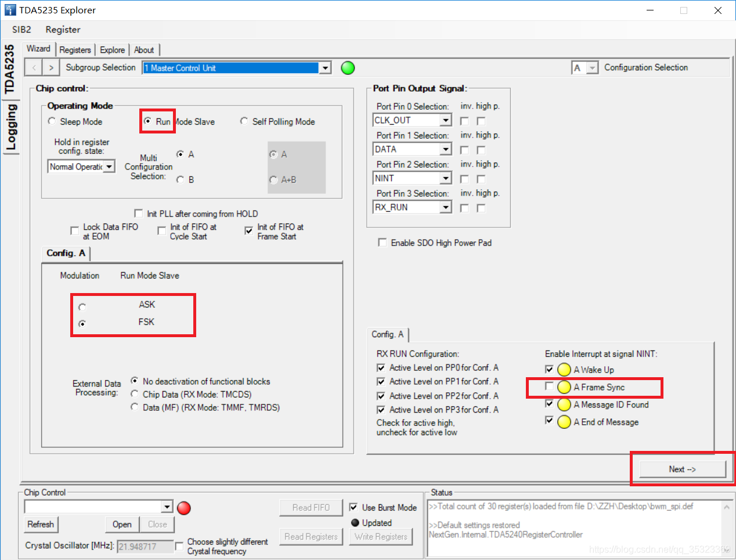The width and height of the screenshot is (736, 560).
Task: Open Configuration Selection A dropdown
Action: 592,68
